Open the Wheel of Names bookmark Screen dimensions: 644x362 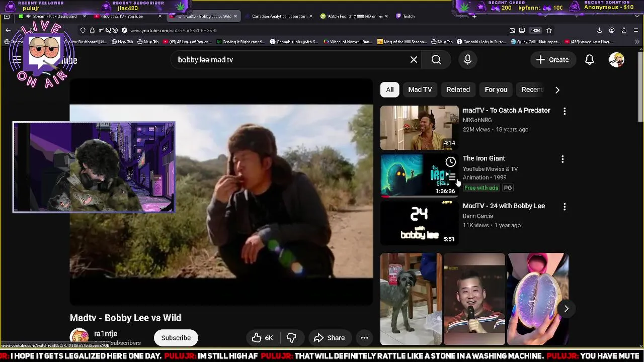[x=348, y=42]
